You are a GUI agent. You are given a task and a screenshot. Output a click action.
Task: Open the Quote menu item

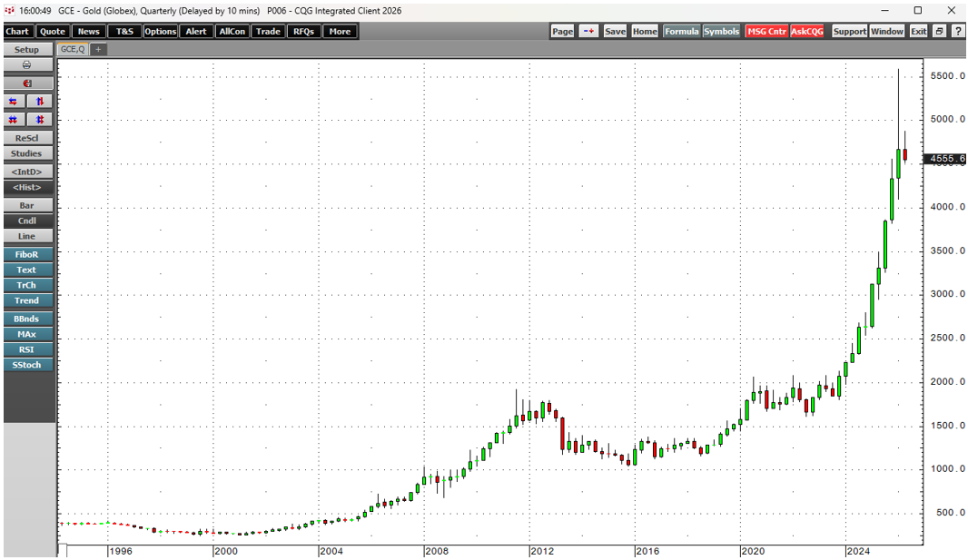pyautogui.click(x=53, y=31)
